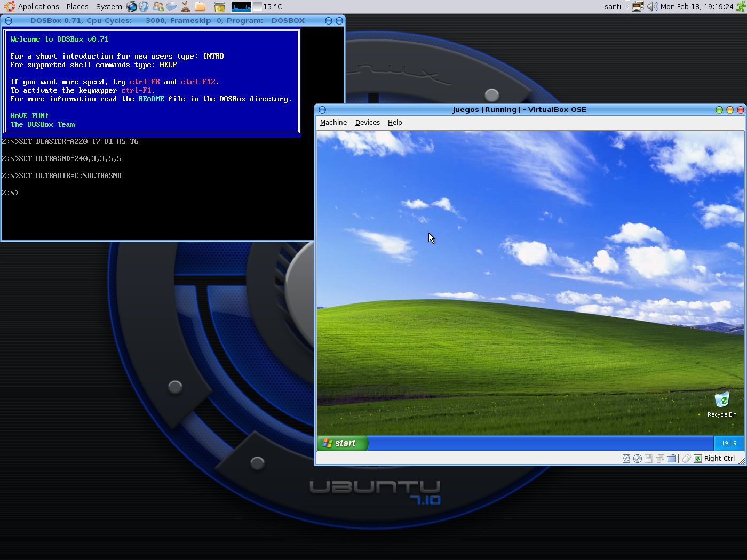Minimize the DOSBox window
The height and width of the screenshot is (560, 747).
[x=329, y=20]
